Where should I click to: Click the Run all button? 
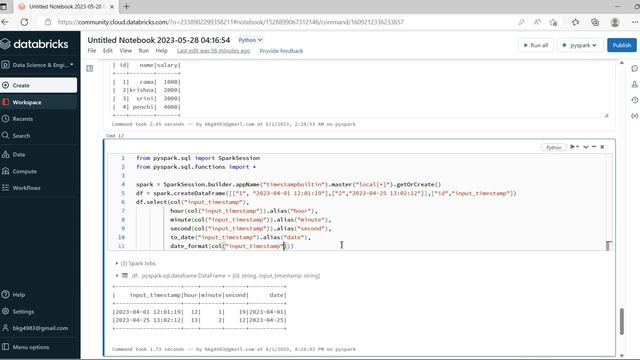(x=536, y=45)
